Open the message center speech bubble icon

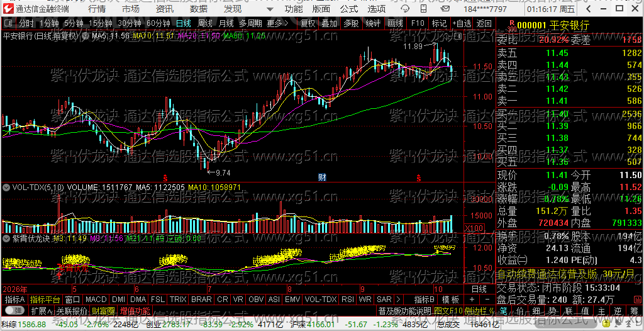(404, 9)
